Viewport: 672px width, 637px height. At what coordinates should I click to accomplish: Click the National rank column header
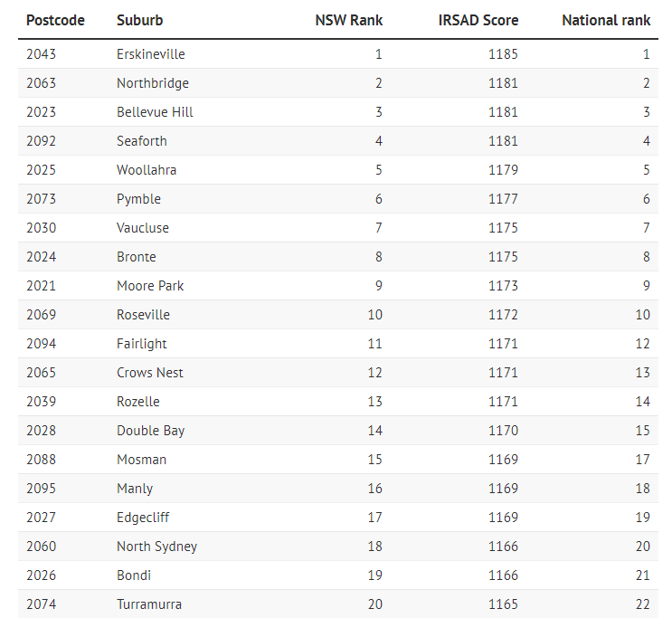[x=606, y=20]
